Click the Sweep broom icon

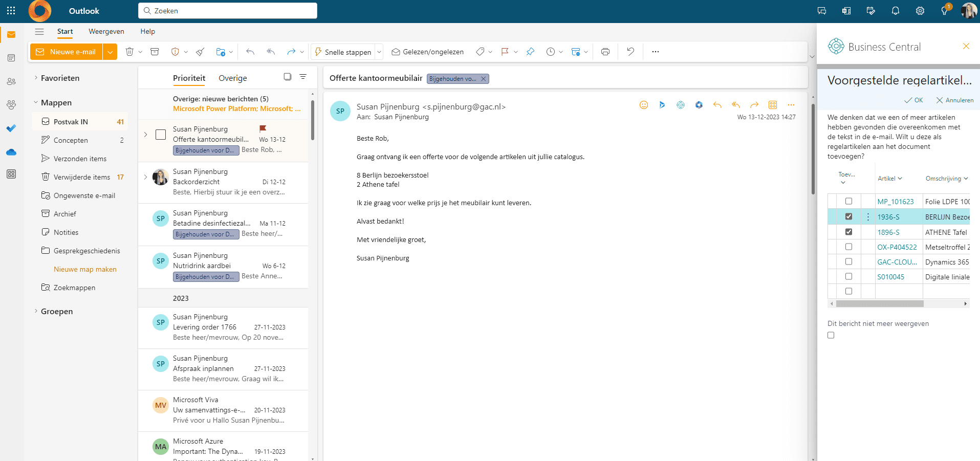tap(200, 52)
